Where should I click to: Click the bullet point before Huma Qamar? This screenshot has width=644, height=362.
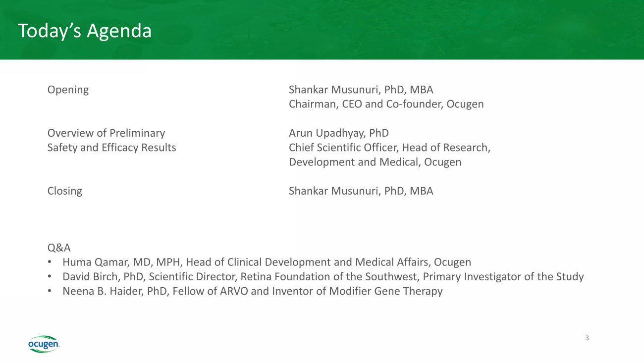[x=50, y=262]
